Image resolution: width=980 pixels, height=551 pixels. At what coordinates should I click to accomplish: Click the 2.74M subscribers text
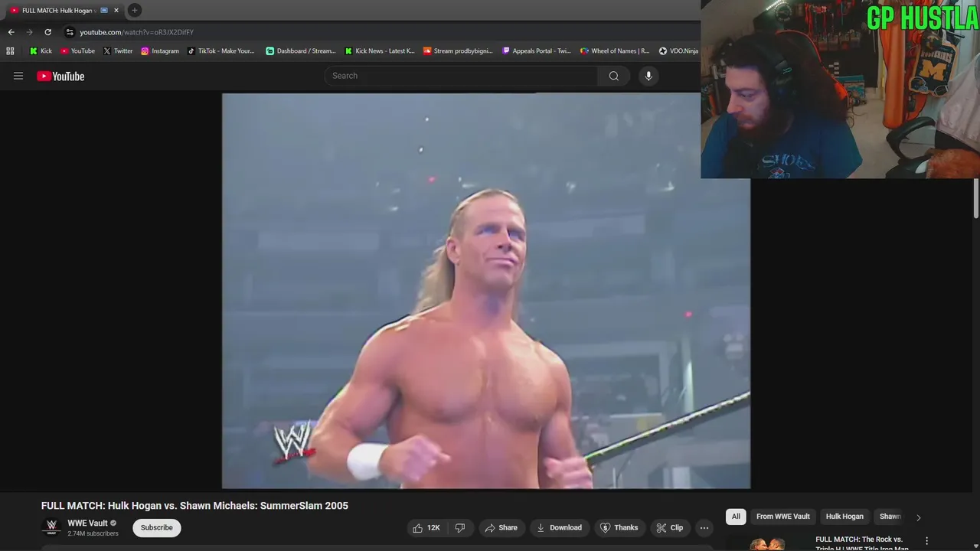click(93, 533)
